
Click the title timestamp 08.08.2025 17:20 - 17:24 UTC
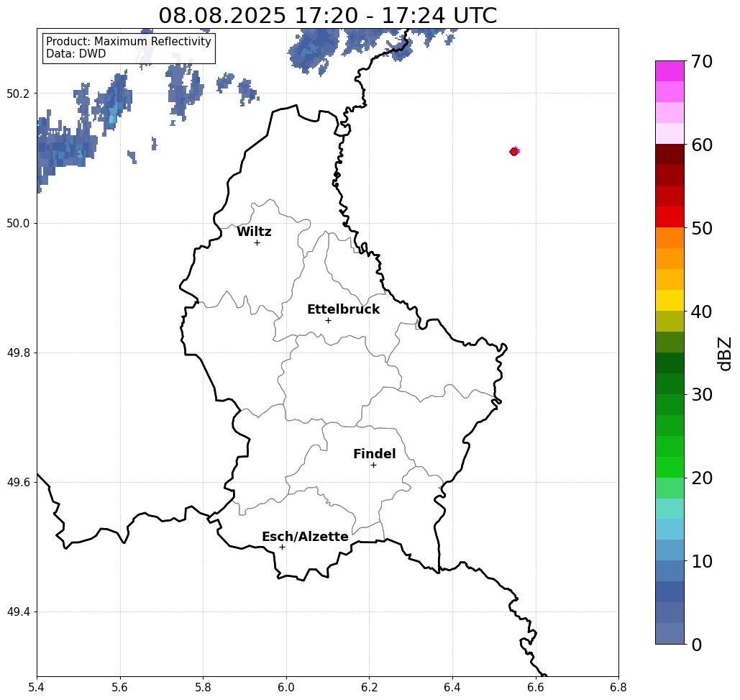(327, 16)
